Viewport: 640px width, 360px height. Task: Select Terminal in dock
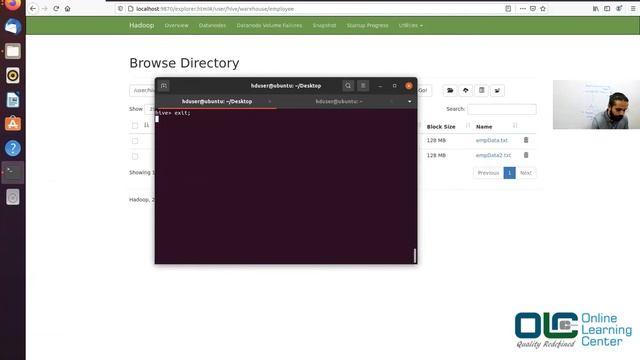tap(13, 173)
